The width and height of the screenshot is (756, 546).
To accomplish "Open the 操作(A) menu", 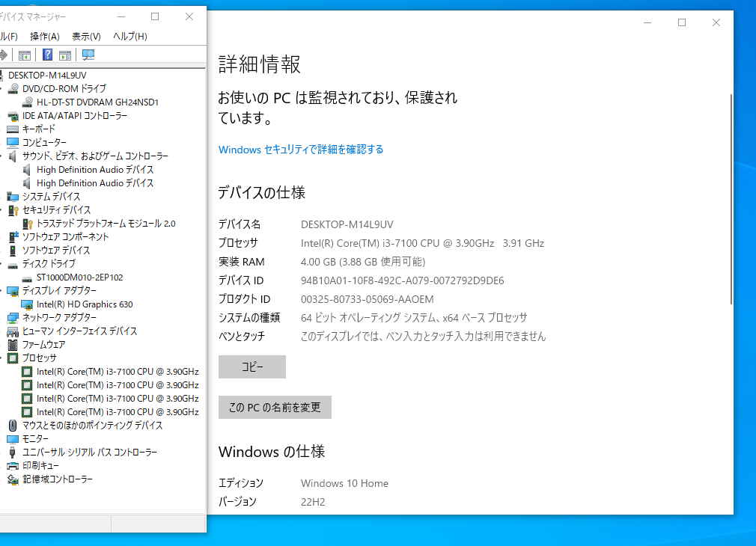I will [x=44, y=36].
